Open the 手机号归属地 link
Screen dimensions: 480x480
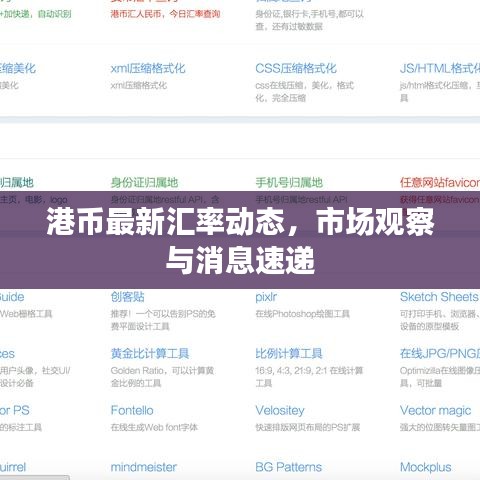[289, 183]
